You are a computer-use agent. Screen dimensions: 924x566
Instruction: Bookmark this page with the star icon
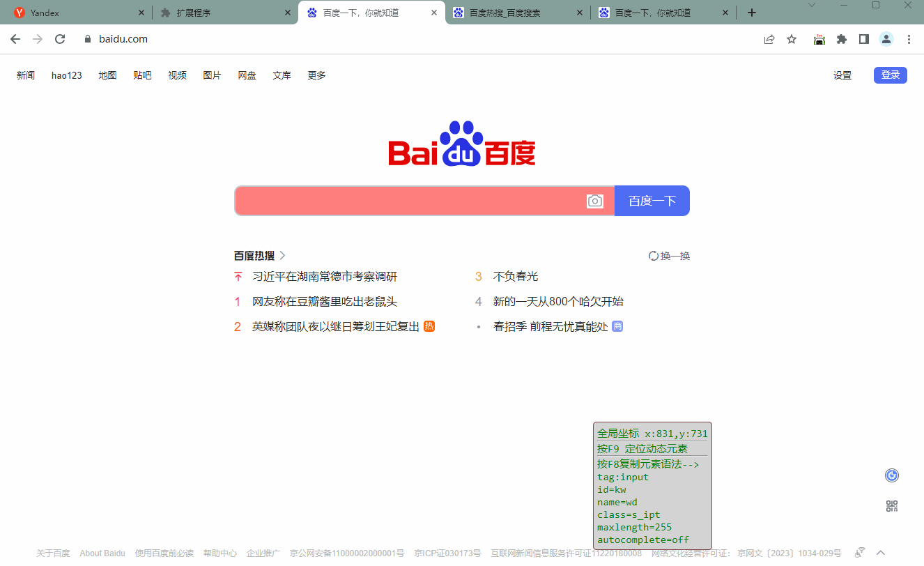[x=792, y=39]
